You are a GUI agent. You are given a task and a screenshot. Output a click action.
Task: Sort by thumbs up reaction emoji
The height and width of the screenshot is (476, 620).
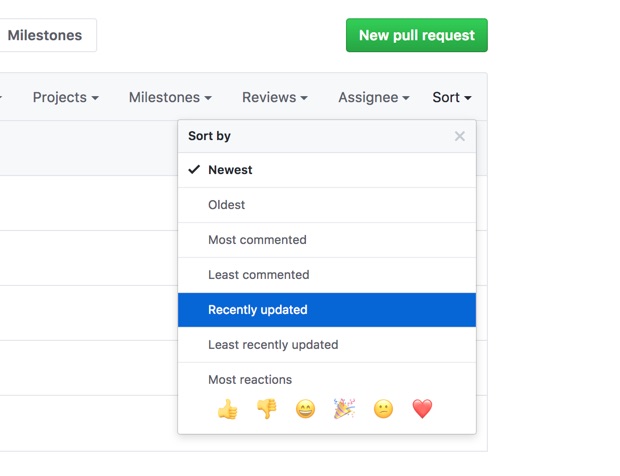228,409
